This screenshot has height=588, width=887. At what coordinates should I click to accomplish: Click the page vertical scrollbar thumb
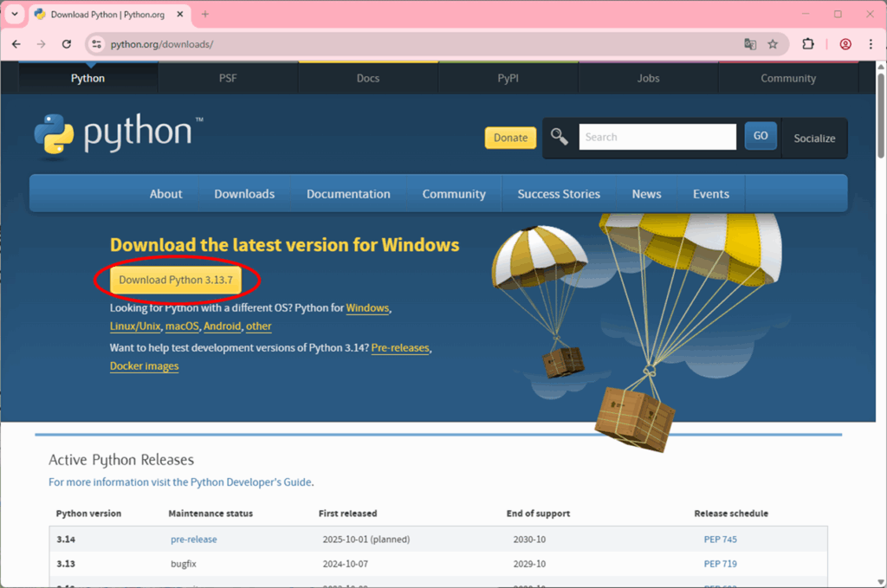pos(881,115)
